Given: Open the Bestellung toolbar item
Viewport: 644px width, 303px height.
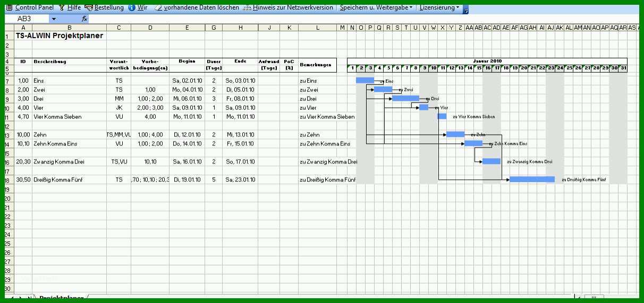Looking at the screenshot, I should pyautogui.click(x=104, y=7).
